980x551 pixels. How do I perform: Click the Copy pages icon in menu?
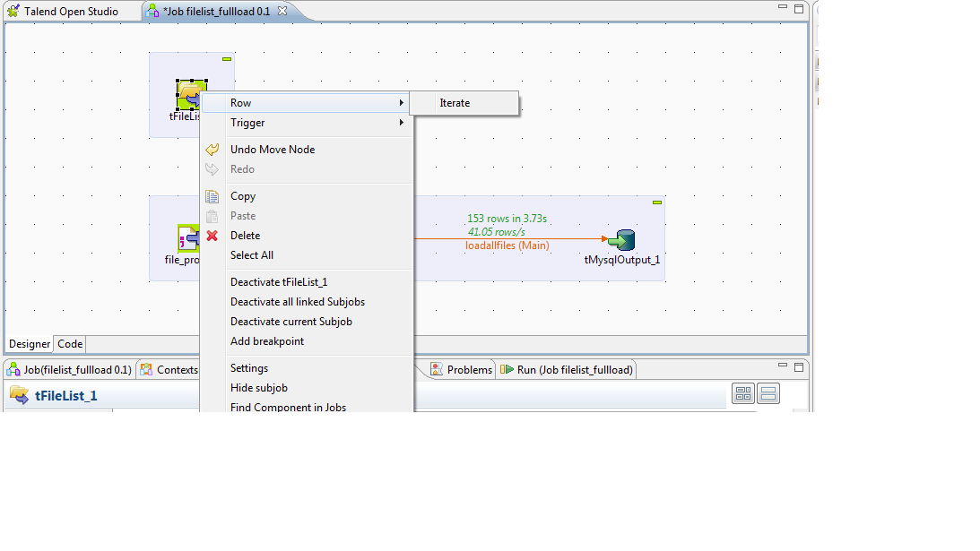212,196
